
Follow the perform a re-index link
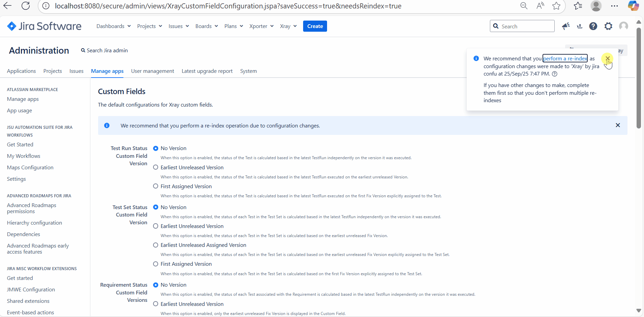[x=565, y=59]
